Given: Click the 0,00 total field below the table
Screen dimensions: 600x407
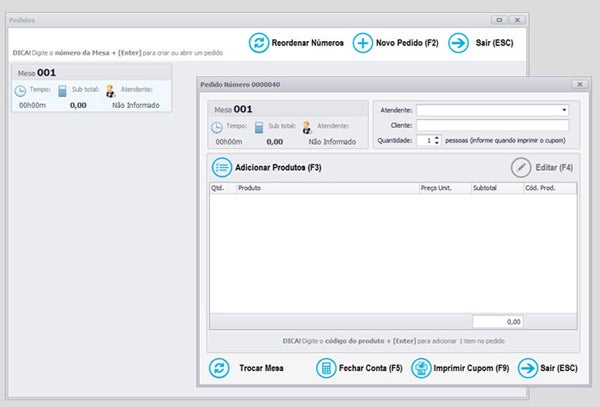Looking at the screenshot, I should tap(497, 322).
